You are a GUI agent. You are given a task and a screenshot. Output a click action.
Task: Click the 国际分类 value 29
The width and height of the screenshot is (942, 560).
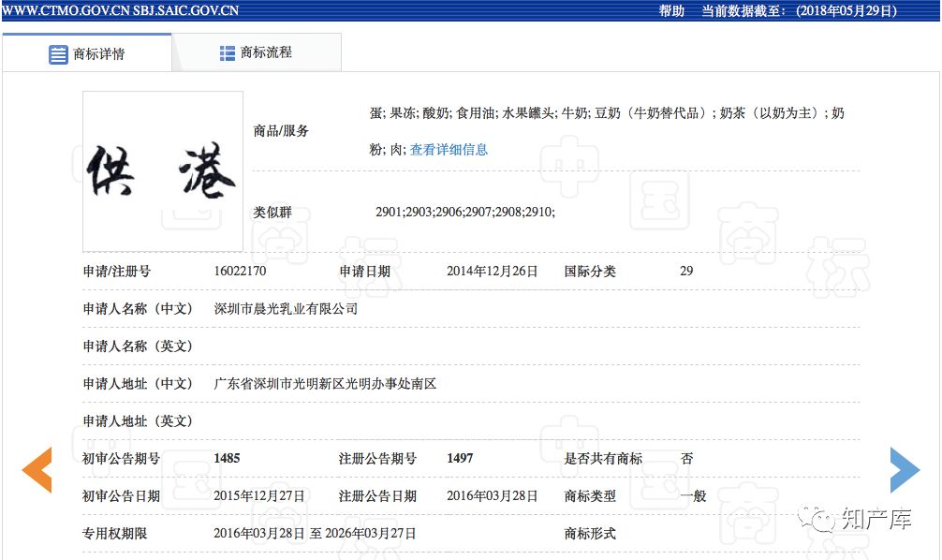click(x=686, y=272)
